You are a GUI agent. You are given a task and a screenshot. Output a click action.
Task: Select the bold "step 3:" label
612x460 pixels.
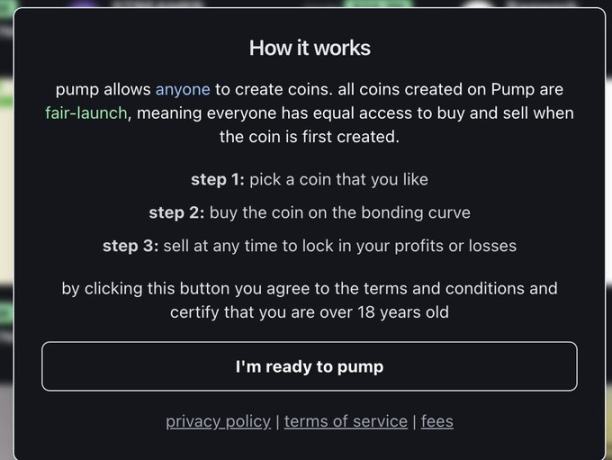[x=129, y=245]
